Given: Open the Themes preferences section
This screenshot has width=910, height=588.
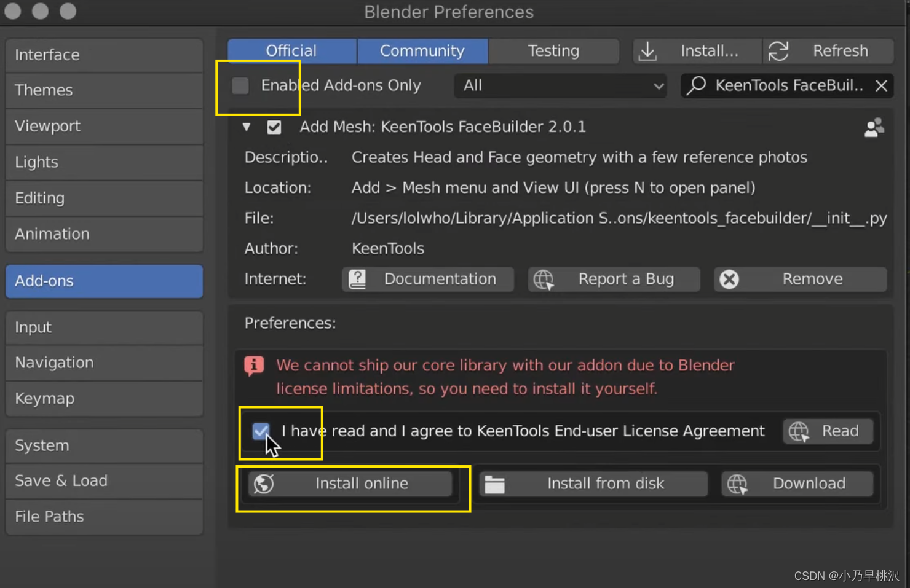Looking at the screenshot, I should 105,90.
